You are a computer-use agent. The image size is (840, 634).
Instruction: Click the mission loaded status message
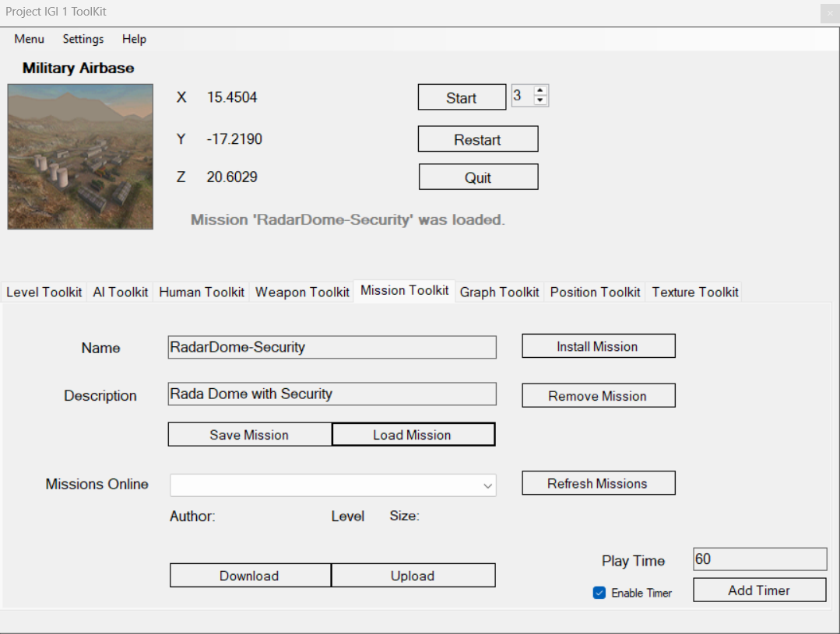click(x=348, y=219)
